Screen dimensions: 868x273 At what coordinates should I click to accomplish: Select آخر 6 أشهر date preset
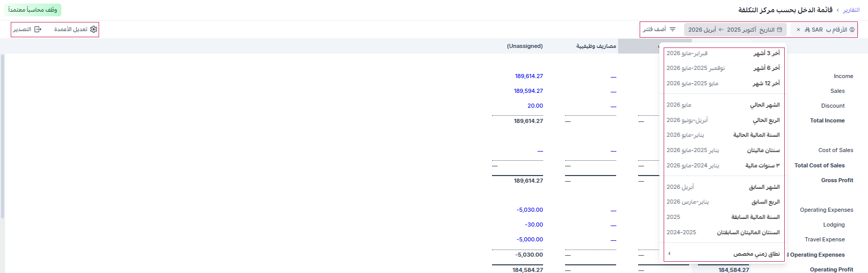[x=723, y=68]
